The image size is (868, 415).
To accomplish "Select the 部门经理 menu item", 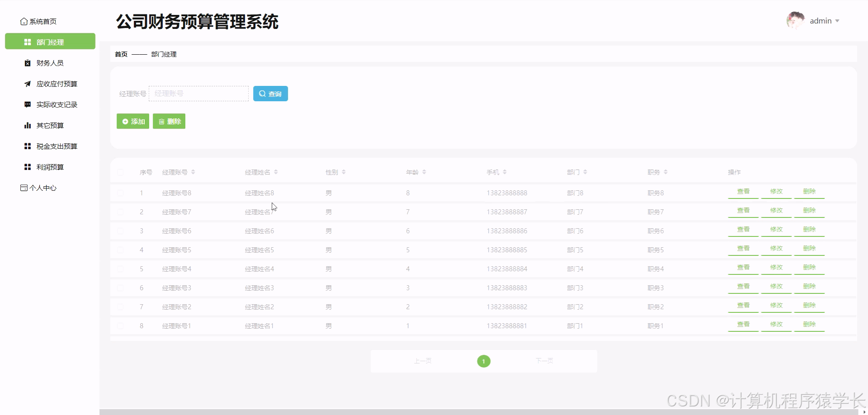I will 50,42.
